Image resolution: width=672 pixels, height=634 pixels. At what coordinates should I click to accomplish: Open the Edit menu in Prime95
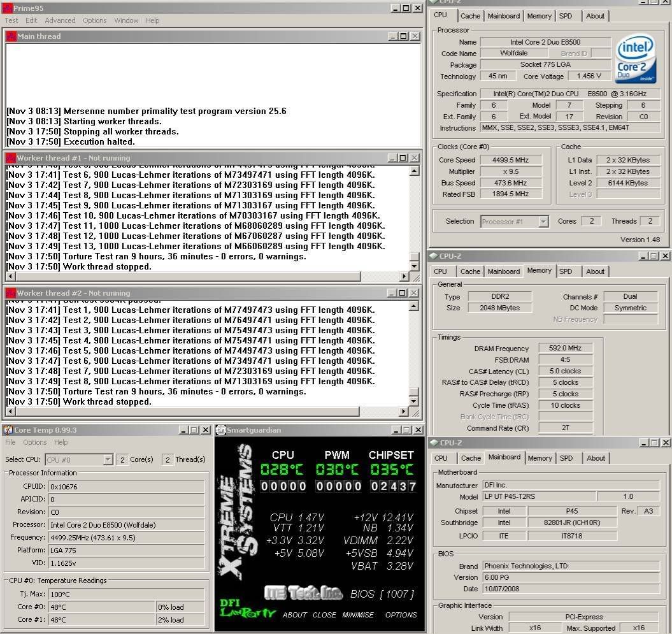point(31,20)
